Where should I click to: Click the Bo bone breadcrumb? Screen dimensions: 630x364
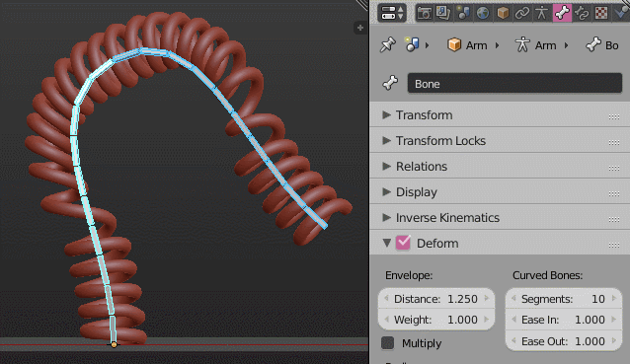coord(602,45)
